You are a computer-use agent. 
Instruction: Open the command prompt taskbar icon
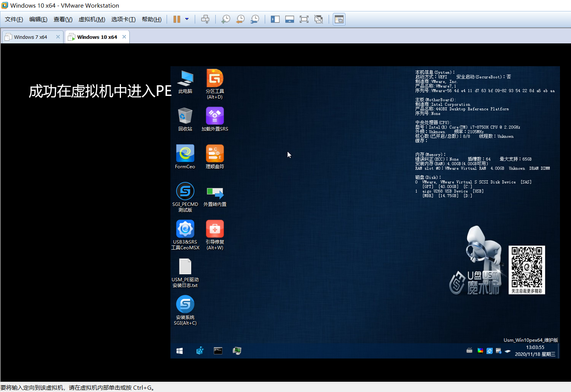click(218, 351)
